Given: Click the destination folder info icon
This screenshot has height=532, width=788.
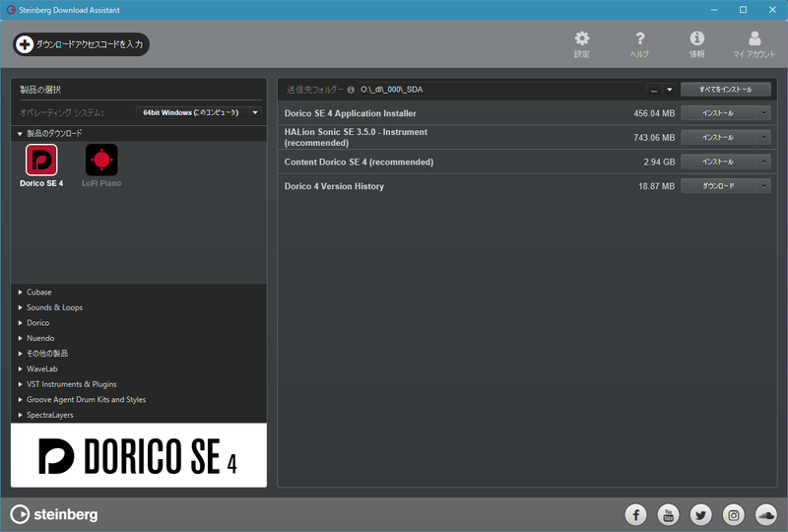Looking at the screenshot, I should pos(351,90).
